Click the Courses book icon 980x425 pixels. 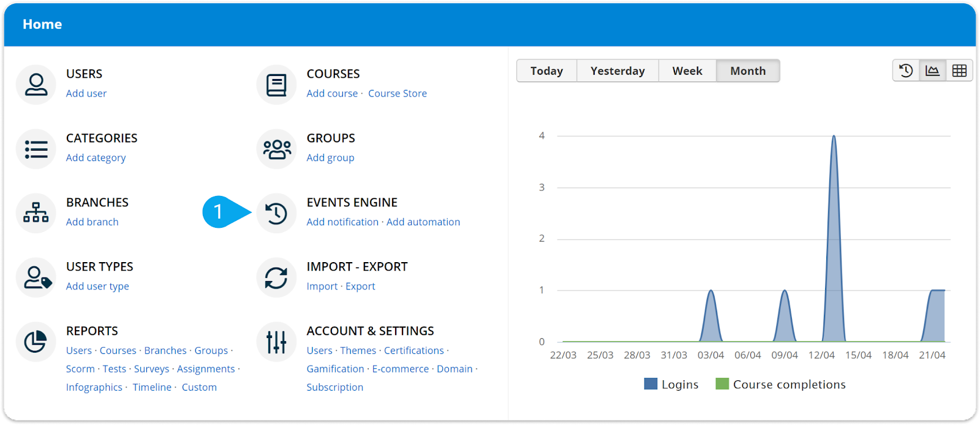click(x=276, y=85)
